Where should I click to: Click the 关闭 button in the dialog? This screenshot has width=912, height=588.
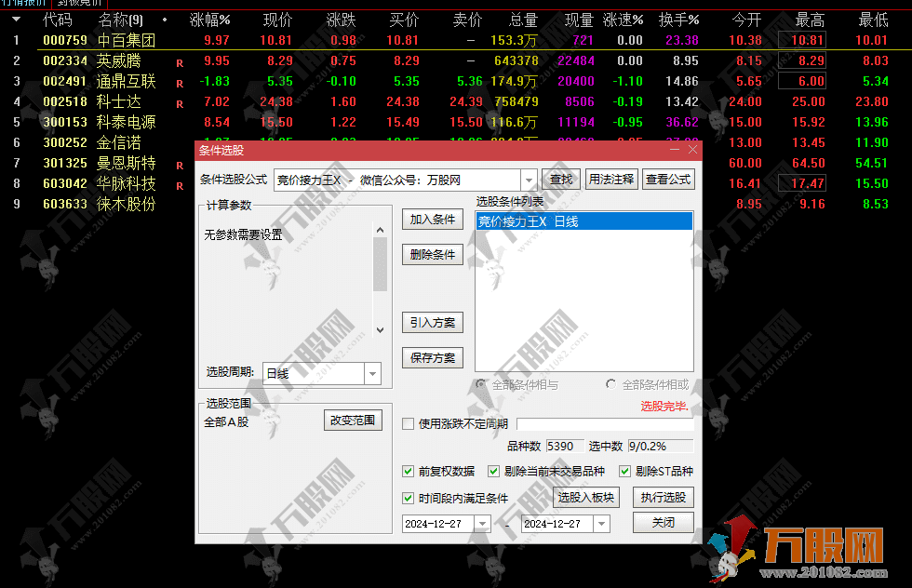click(x=663, y=522)
